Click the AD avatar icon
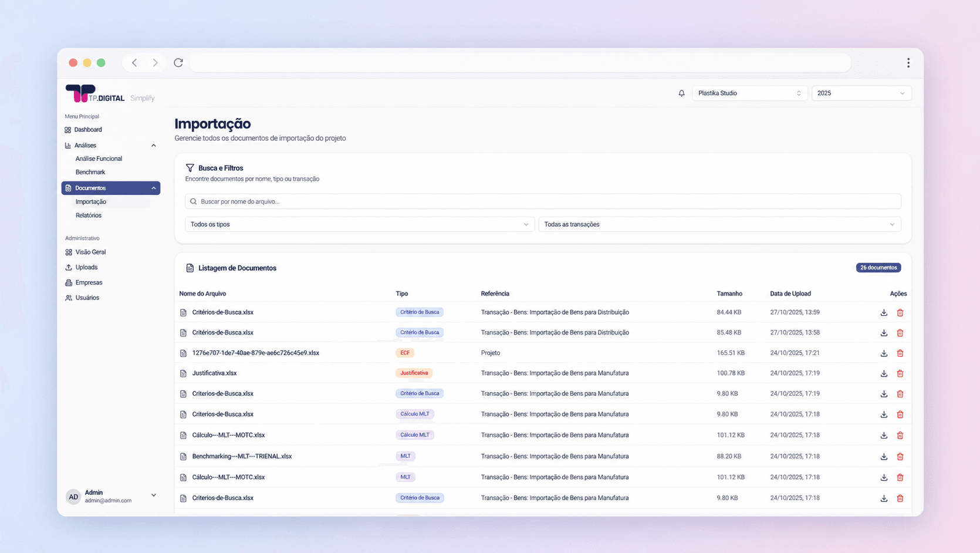This screenshot has width=980, height=553. click(x=73, y=497)
